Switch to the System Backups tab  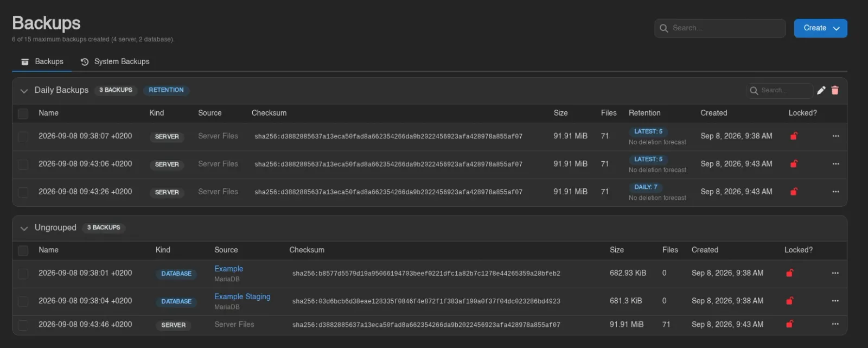(x=115, y=62)
